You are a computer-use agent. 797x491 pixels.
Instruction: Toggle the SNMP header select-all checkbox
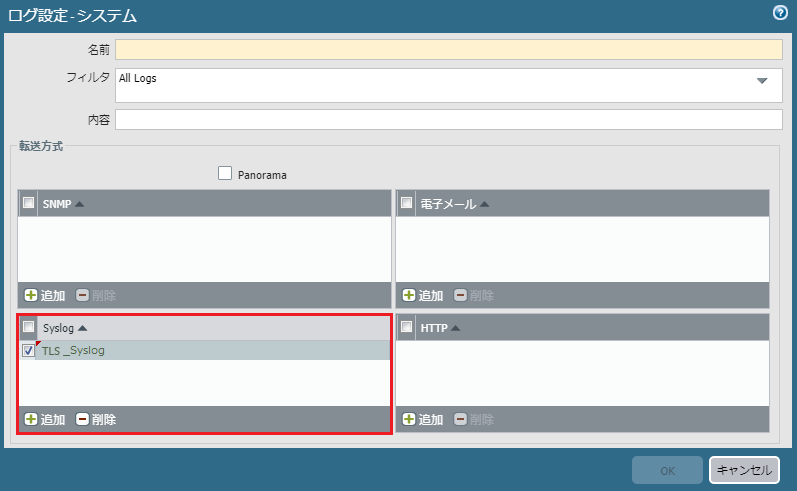click(28, 203)
